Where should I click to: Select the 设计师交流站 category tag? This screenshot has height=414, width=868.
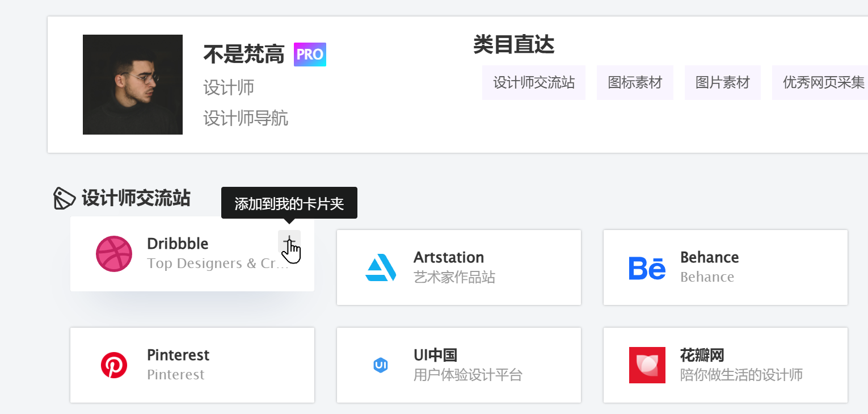[533, 82]
